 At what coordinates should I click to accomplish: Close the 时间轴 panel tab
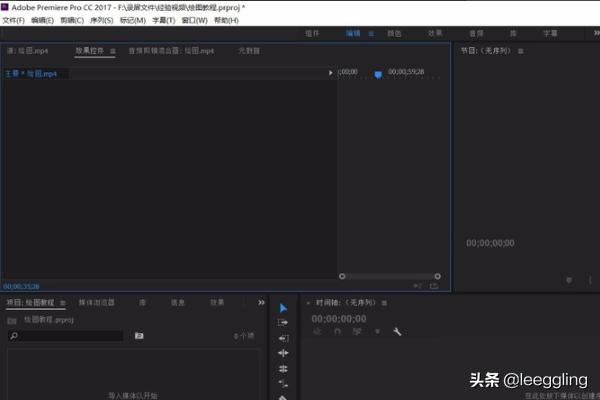coord(308,303)
